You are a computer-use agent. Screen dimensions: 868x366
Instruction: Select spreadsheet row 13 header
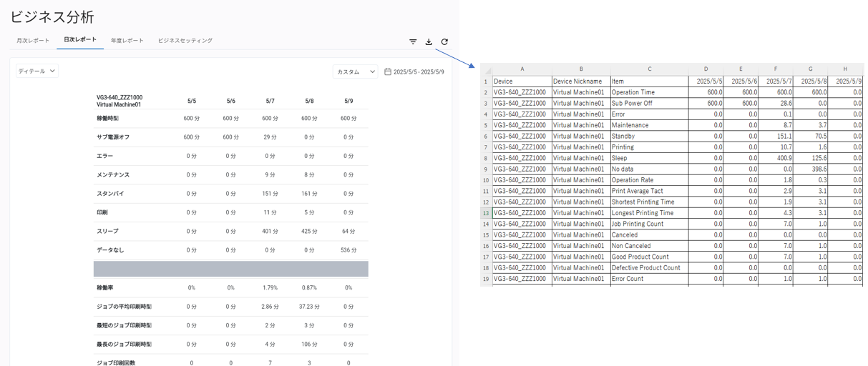click(x=486, y=213)
